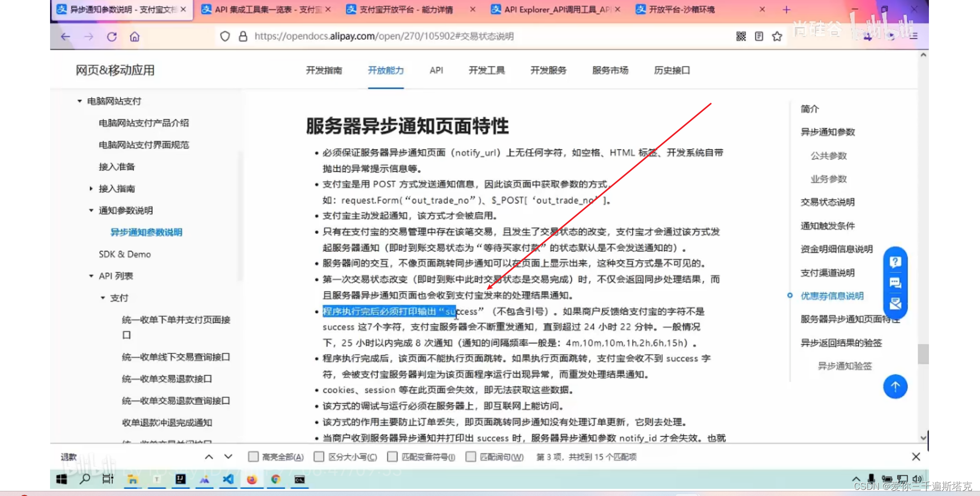Open the floating chat message icon
980x496 pixels.
click(895, 283)
